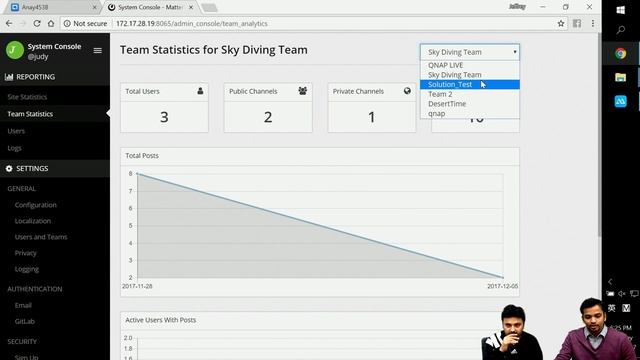Viewport: 640px width, 360px height.
Task: Open the browser home page icon
Action: (x=51, y=24)
